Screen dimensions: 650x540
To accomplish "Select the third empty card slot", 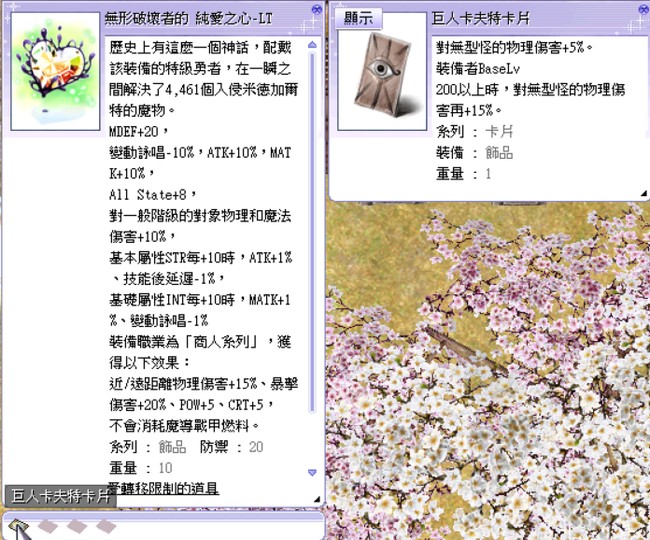I will pyautogui.click(x=77, y=526).
